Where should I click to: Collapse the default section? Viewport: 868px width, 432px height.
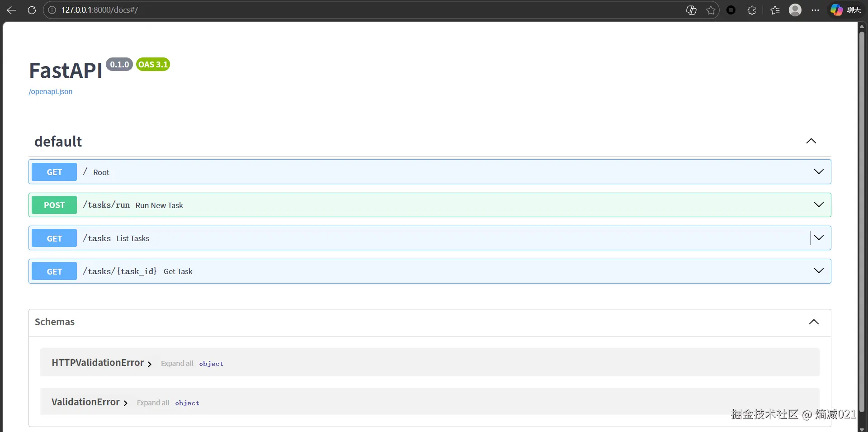pos(811,141)
